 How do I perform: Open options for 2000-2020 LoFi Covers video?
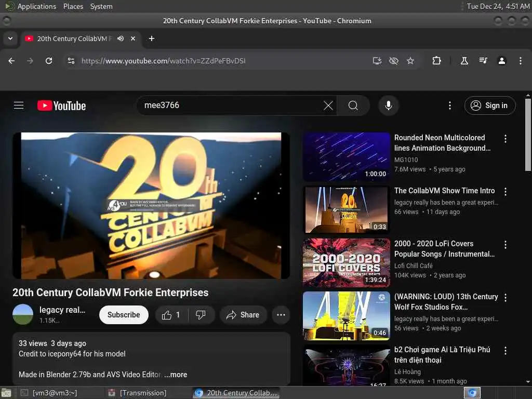[506, 245]
